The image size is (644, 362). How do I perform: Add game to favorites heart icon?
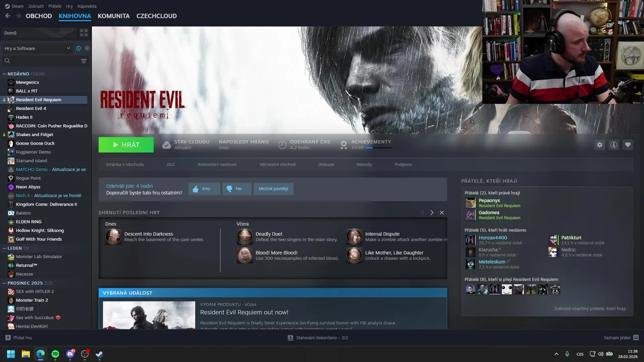(x=628, y=145)
